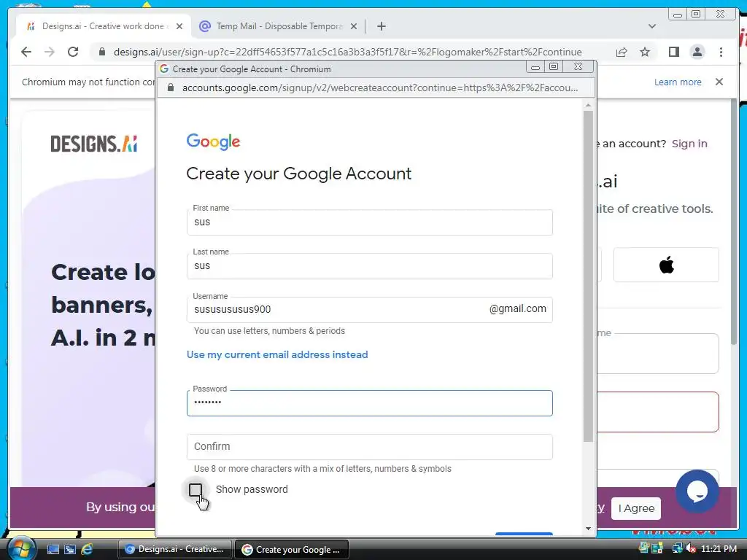This screenshot has width=747, height=560.
Task: Click the Show desktop quick launch icon
Action: coord(53,550)
